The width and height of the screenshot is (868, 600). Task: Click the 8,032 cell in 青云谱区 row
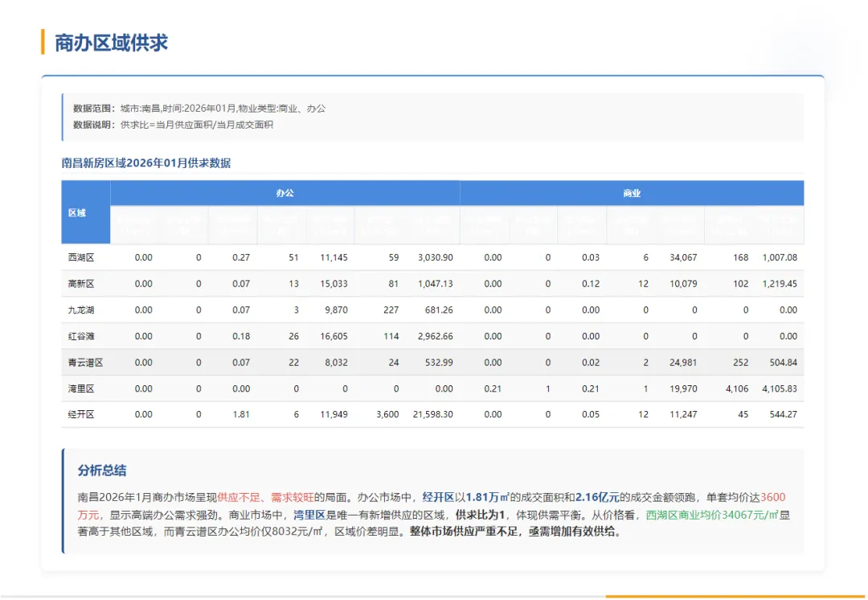336,362
